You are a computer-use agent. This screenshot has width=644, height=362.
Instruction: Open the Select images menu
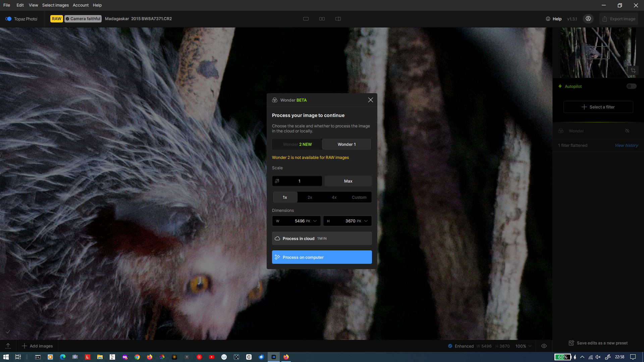tap(55, 5)
